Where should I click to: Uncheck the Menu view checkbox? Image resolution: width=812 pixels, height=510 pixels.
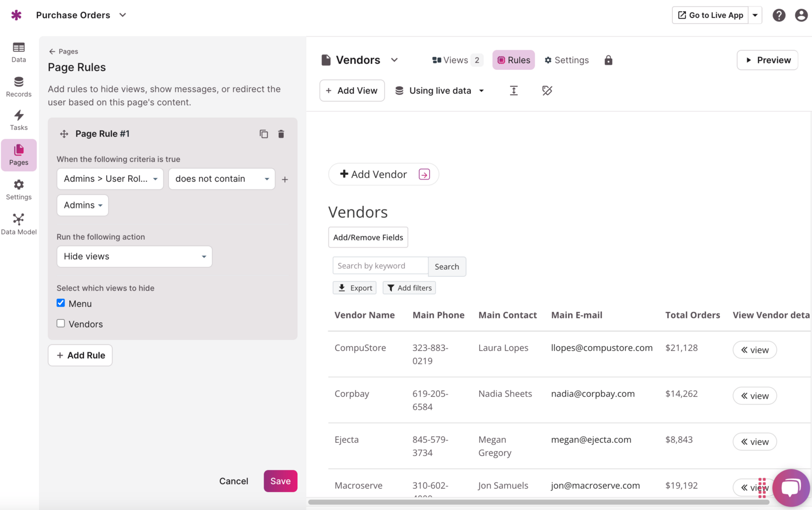[x=61, y=303]
